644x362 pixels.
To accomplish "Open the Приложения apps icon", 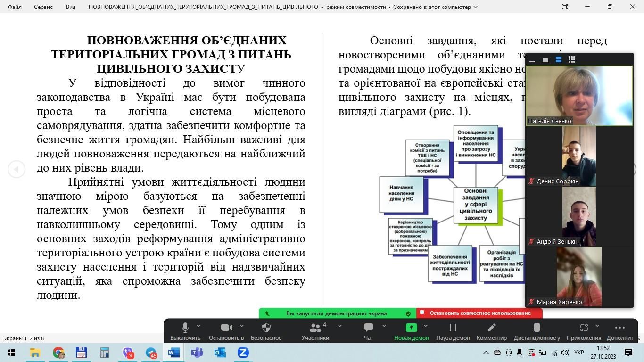I will pos(584,328).
